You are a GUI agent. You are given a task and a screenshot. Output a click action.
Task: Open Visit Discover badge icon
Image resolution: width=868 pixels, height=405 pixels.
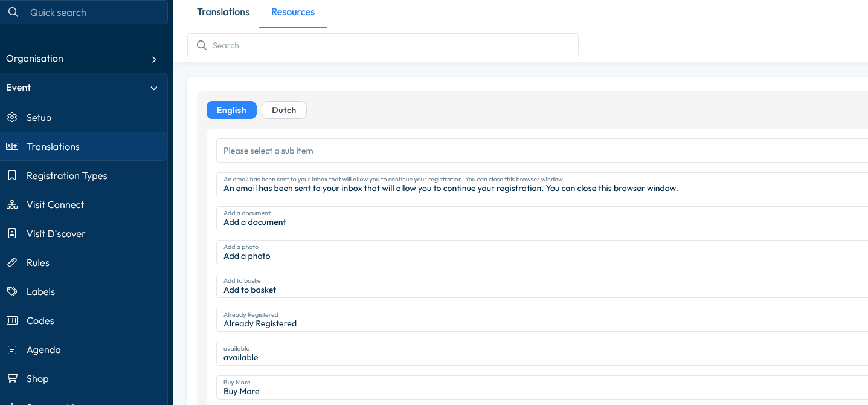[12, 233]
